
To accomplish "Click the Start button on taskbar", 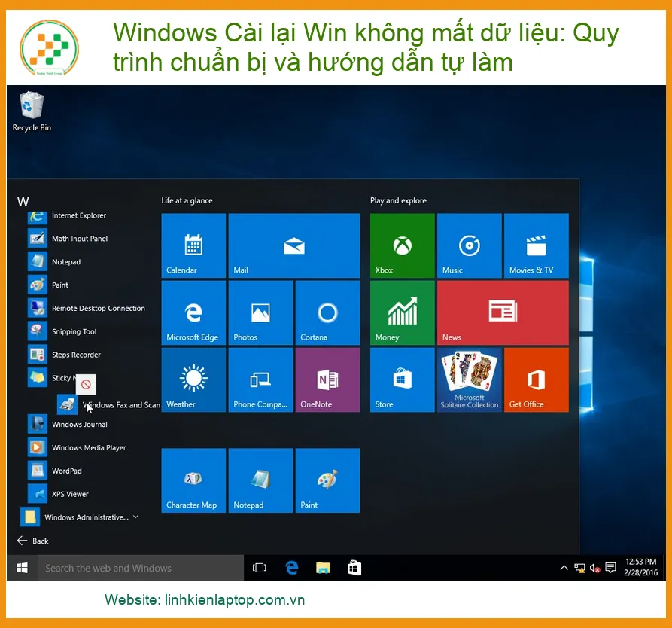I will tap(23, 568).
